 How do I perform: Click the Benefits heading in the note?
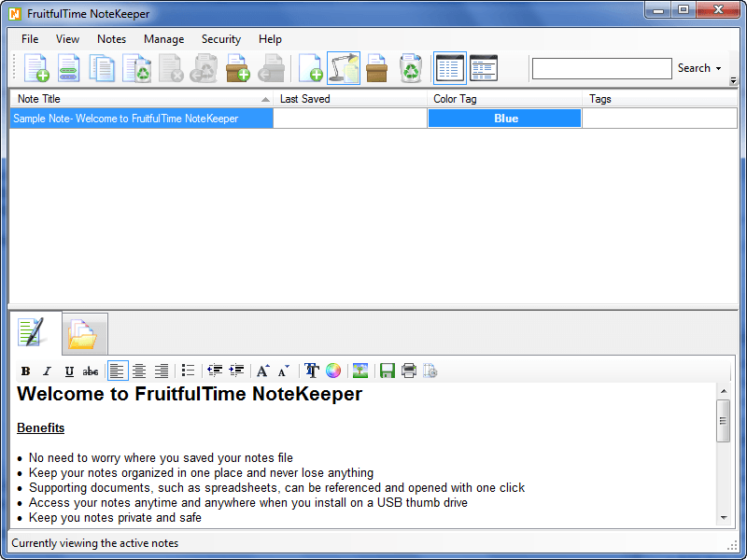point(40,428)
